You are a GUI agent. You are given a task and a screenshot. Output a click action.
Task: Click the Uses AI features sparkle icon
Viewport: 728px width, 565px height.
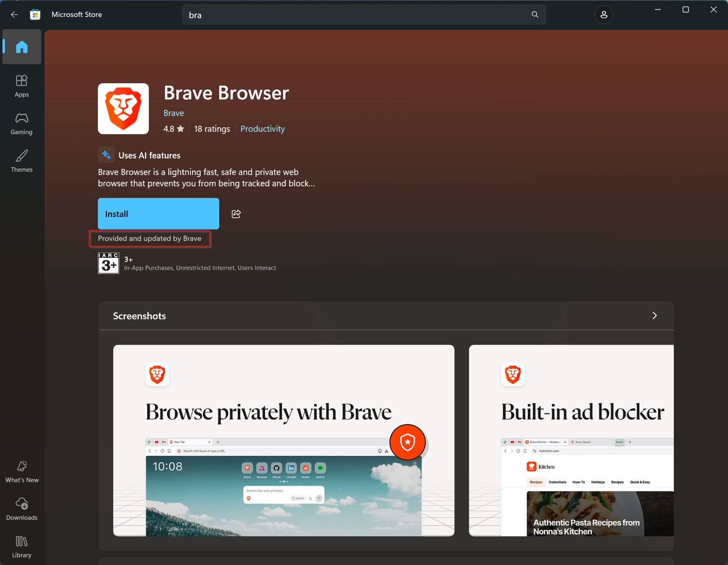point(106,155)
